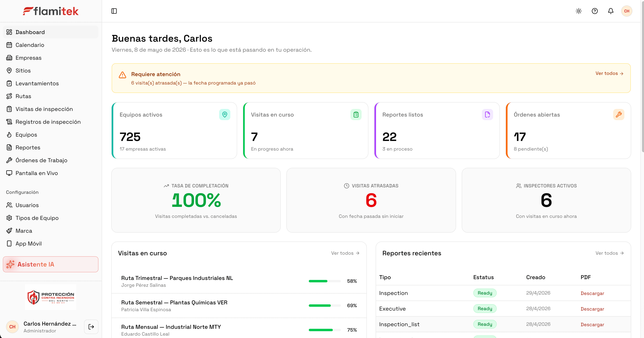The height and width of the screenshot is (338, 644).
Task: Click the warning triangle in Requiere atención banner
Action: pyautogui.click(x=122, y=75)
